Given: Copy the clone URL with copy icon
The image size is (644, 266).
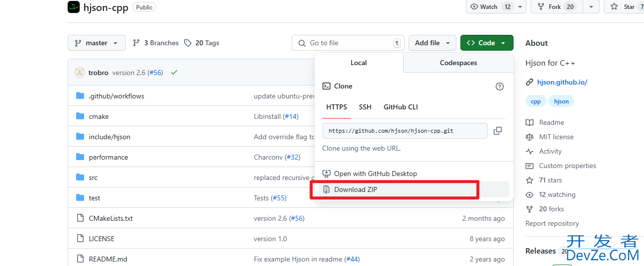Looking at the screenshot, I should (x=498, y=131).
